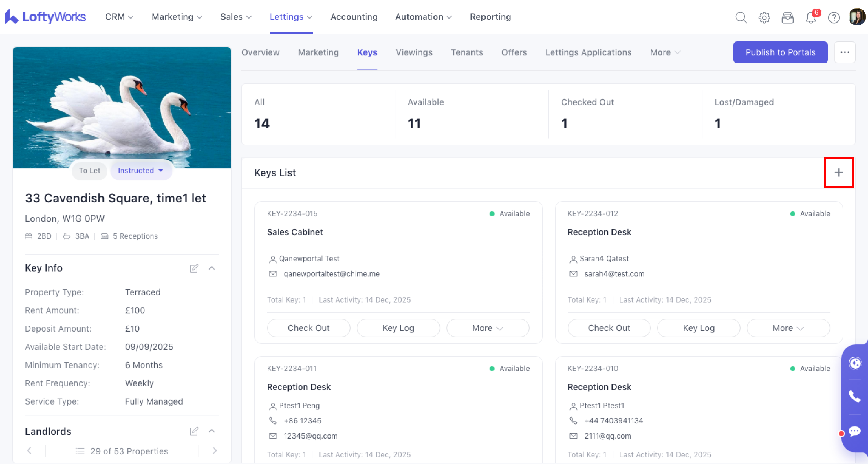This screenshot has width=868, height=464.
Task: Open the CRM navigation menu
Action: tap(119, 17)
